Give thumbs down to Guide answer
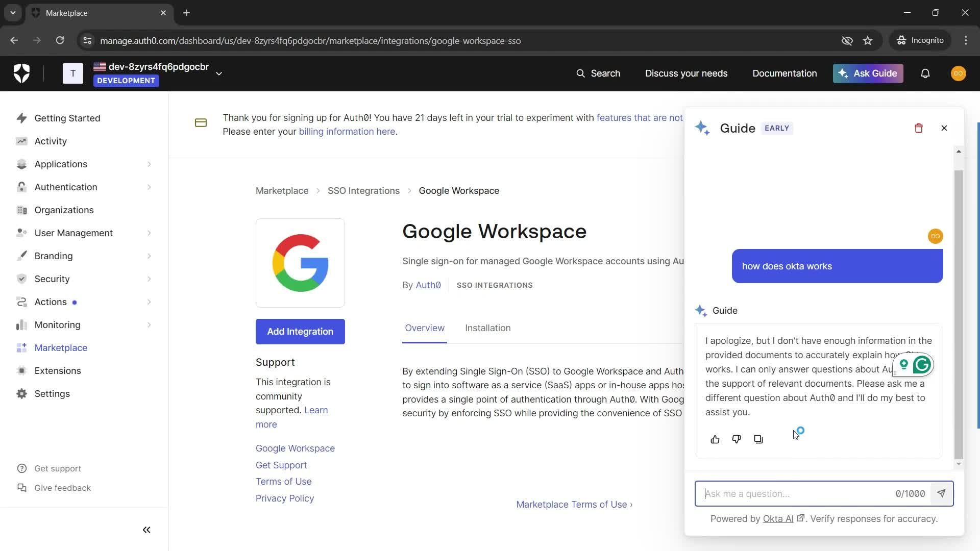980x551 pixels. point(736,439)
